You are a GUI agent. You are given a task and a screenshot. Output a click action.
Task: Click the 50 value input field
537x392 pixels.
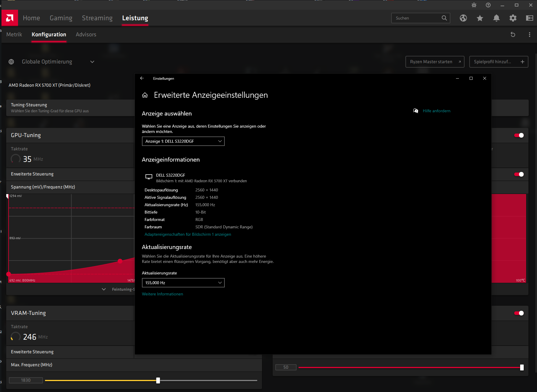click(286, 367)
